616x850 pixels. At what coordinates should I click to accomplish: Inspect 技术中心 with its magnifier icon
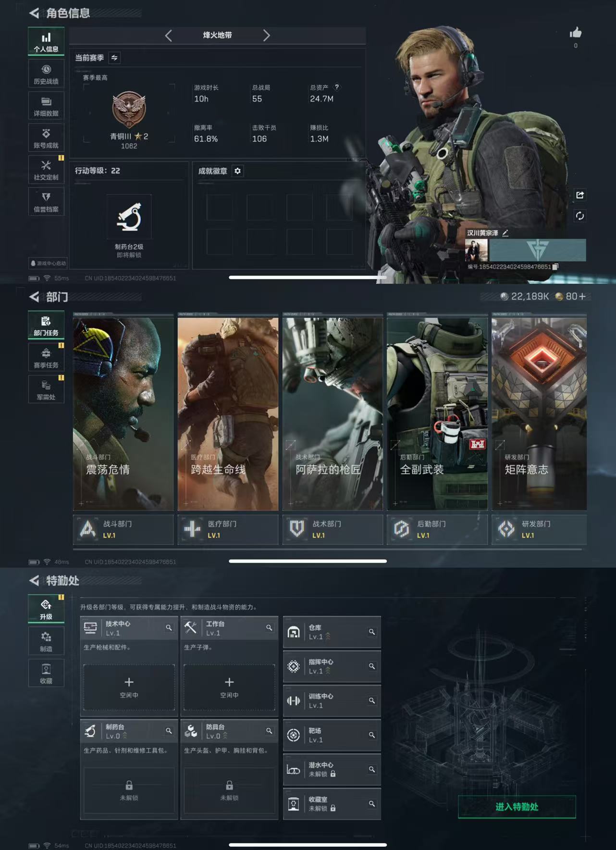point(169,627)
